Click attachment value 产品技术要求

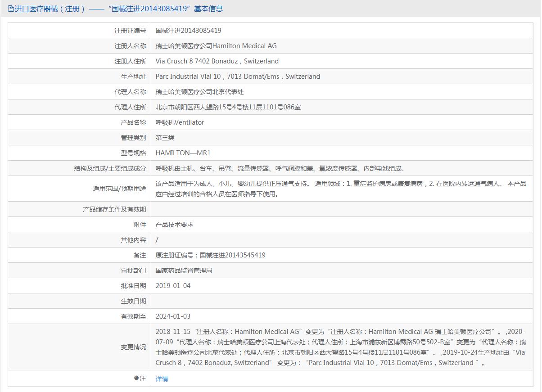click(x=175, y=225)
